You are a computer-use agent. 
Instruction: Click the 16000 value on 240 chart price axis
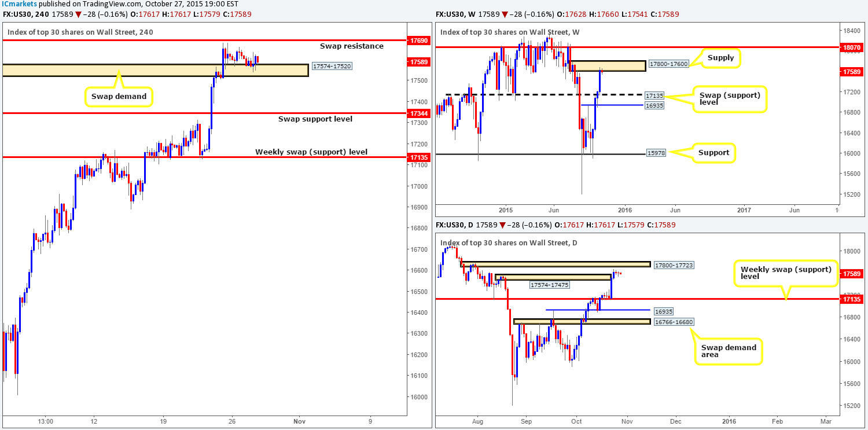[419, 397]
